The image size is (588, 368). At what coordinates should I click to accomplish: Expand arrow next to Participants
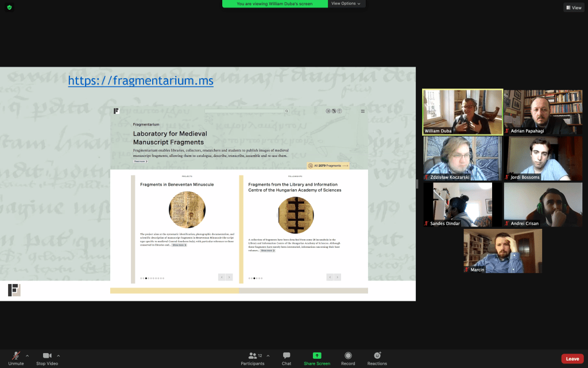pos(268,355)
